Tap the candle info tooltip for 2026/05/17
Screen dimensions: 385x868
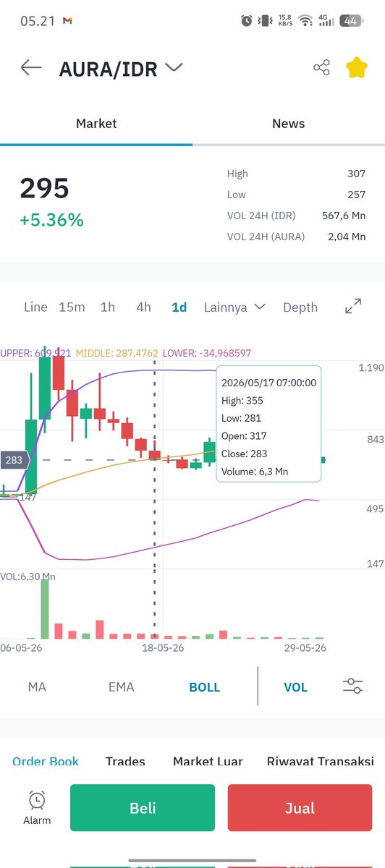268,425
